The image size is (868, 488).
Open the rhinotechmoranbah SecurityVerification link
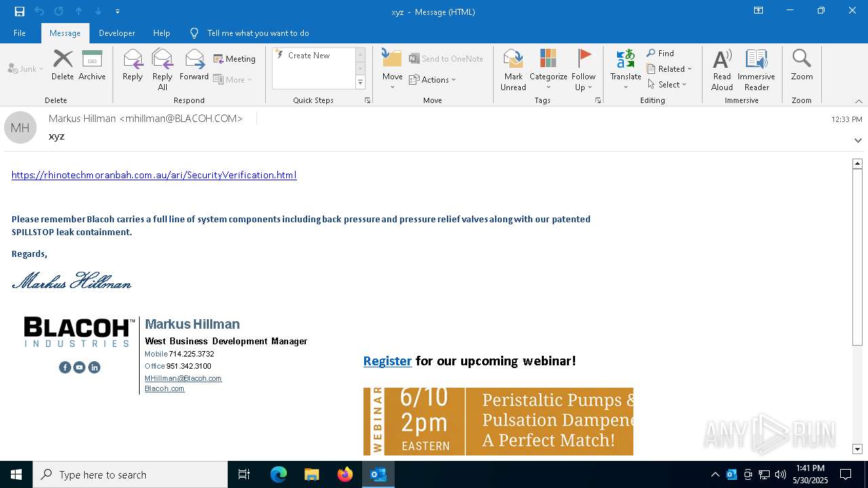pos(154,175)
